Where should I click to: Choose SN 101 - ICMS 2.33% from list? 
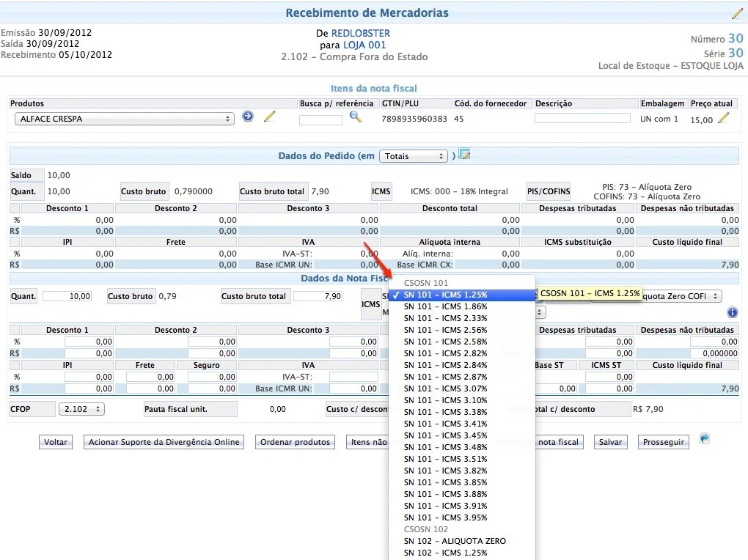point(445,318)
